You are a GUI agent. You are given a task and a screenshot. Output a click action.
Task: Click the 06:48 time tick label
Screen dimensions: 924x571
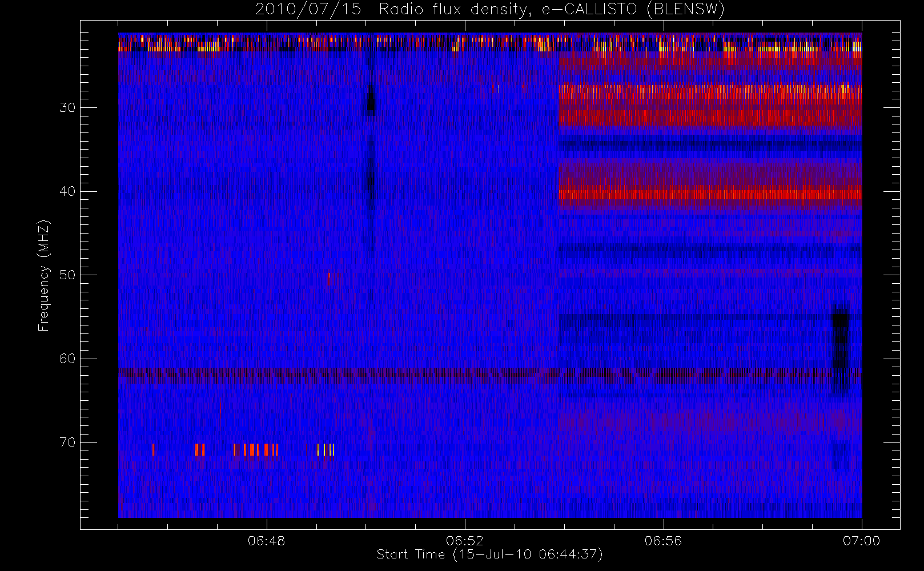(266, 541)
